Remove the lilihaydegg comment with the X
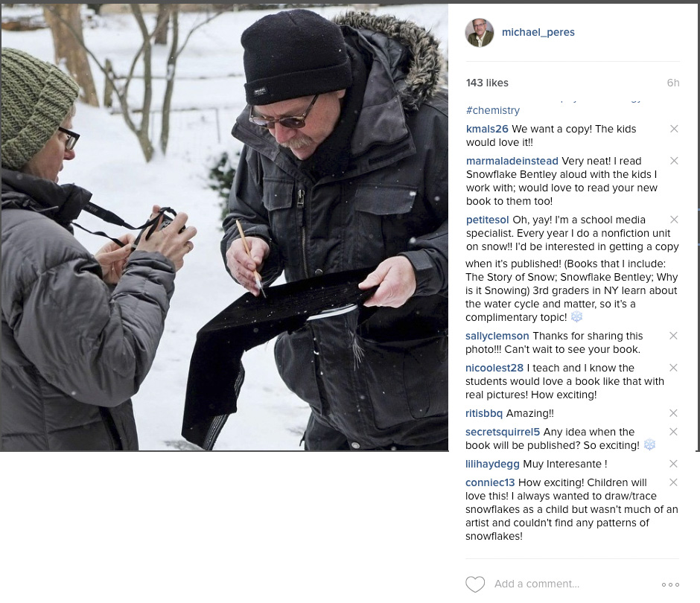The width and height of the screenshot is (700, 603). click(x=674, y=464)
